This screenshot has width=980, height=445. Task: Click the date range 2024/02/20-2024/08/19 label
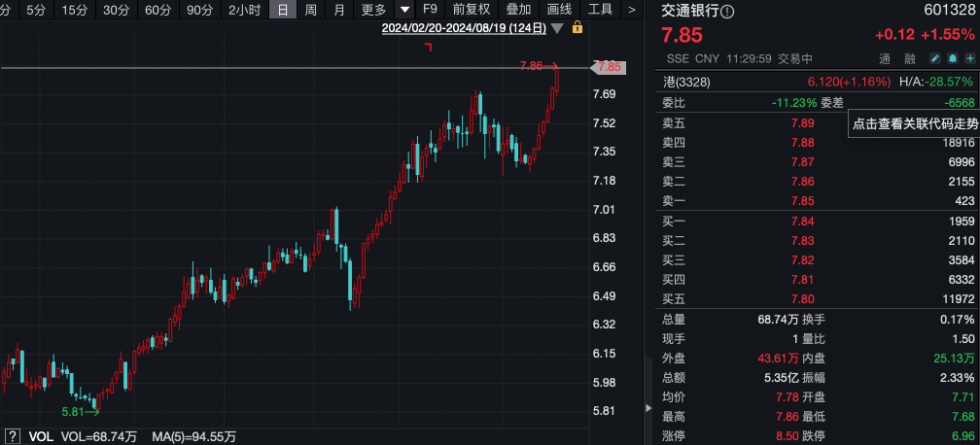(x=464, y=28)
